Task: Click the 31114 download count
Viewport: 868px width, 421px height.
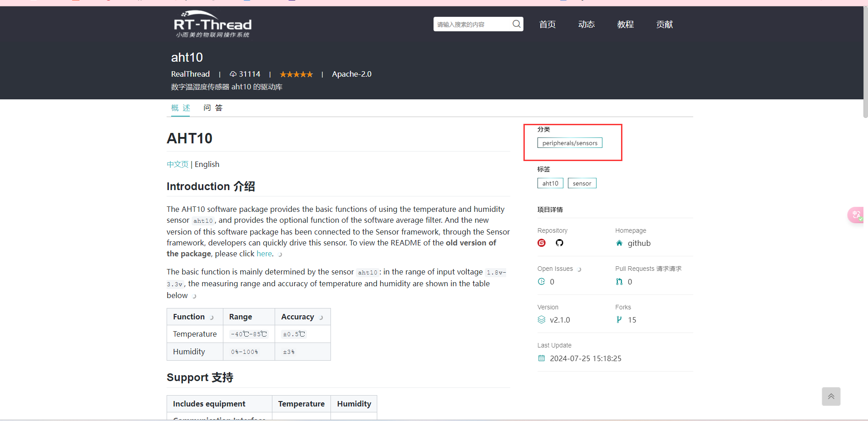Action: pyautogui.click(x=250, y=74)
